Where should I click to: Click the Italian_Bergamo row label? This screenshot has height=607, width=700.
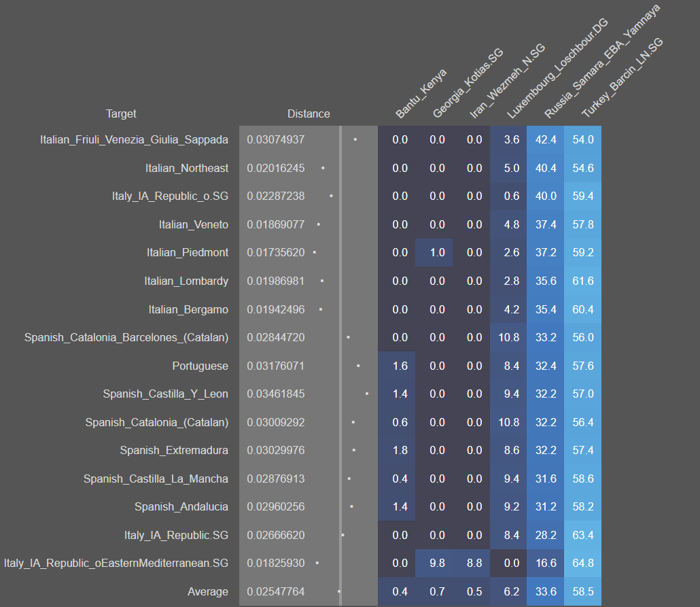(188, 309)
